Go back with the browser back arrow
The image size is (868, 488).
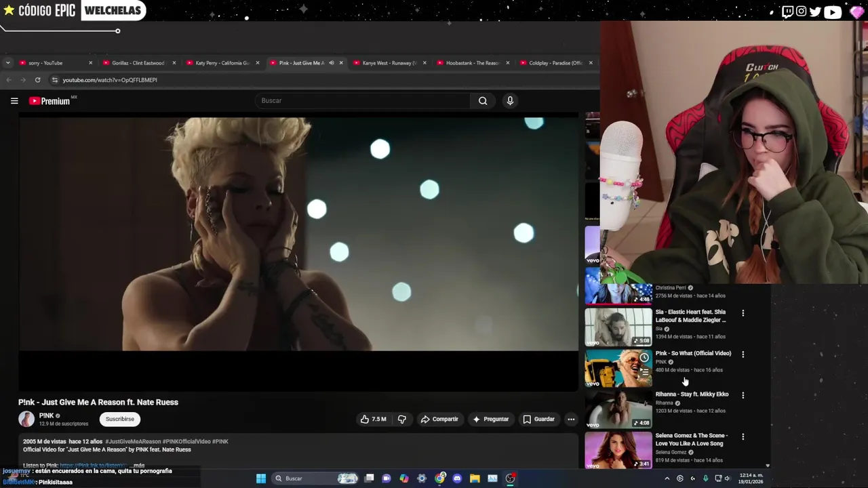(x=9, y=80)
